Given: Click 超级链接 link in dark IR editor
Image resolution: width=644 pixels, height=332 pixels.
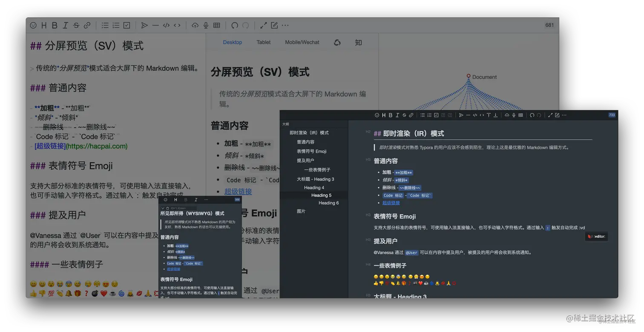Looking at the screenshot, I should [391, 203].
